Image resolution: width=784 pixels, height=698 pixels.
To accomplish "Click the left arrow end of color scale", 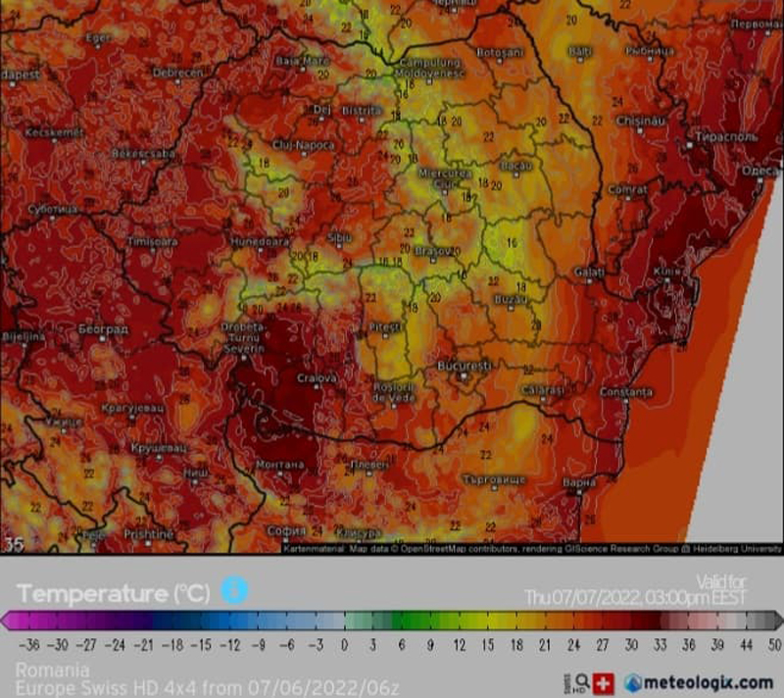I will (x=7, y=621).
